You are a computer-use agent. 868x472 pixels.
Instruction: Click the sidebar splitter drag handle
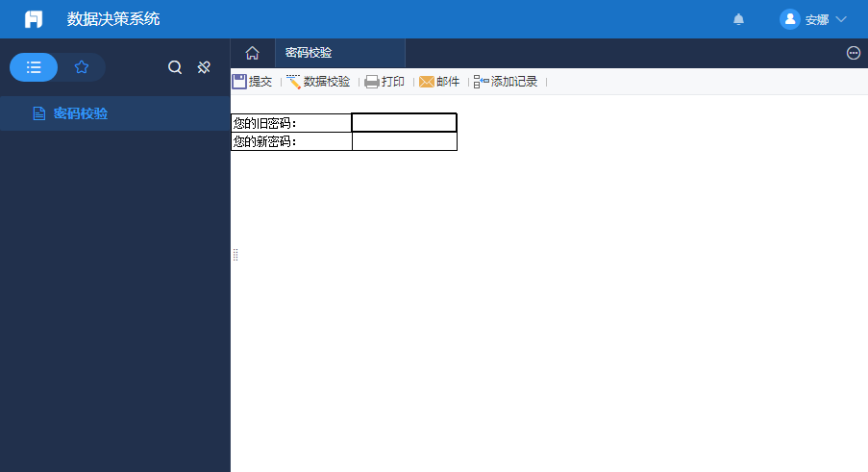point(236,255)
